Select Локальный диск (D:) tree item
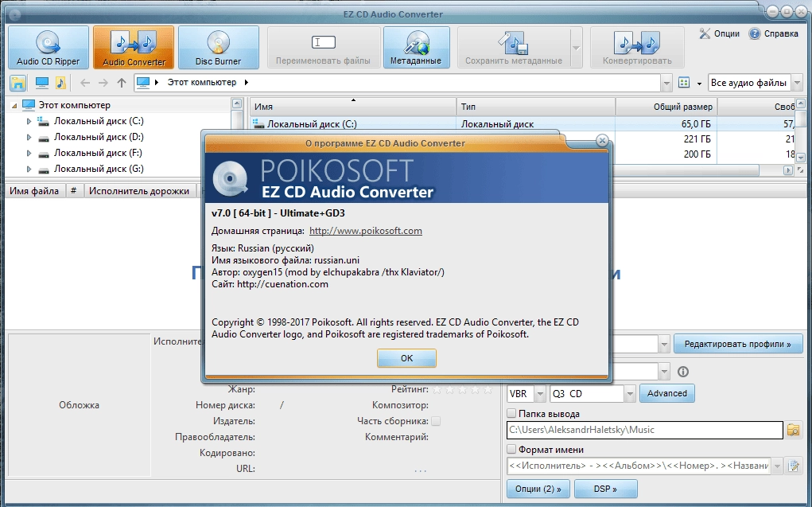 click(x=99, y=137)
